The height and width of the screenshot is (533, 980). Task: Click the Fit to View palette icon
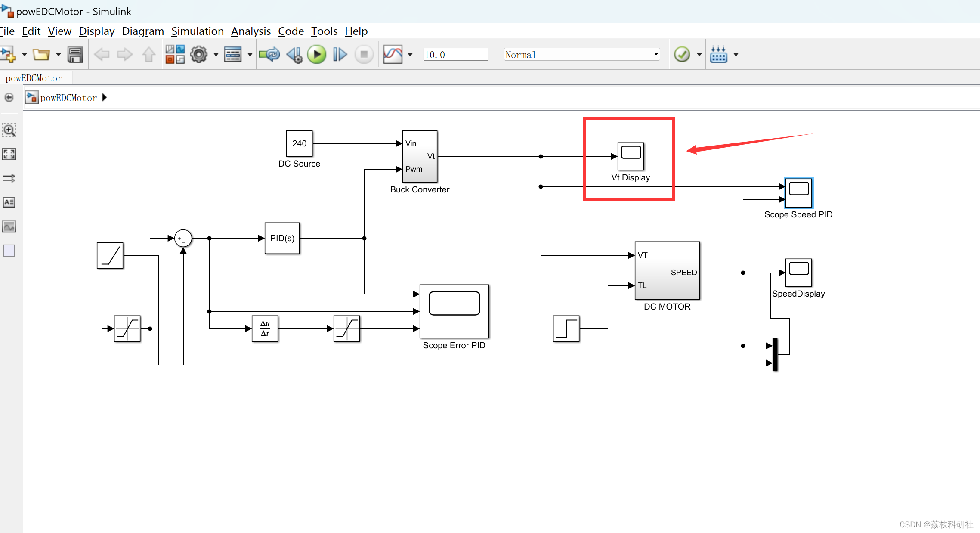[9, 154]
